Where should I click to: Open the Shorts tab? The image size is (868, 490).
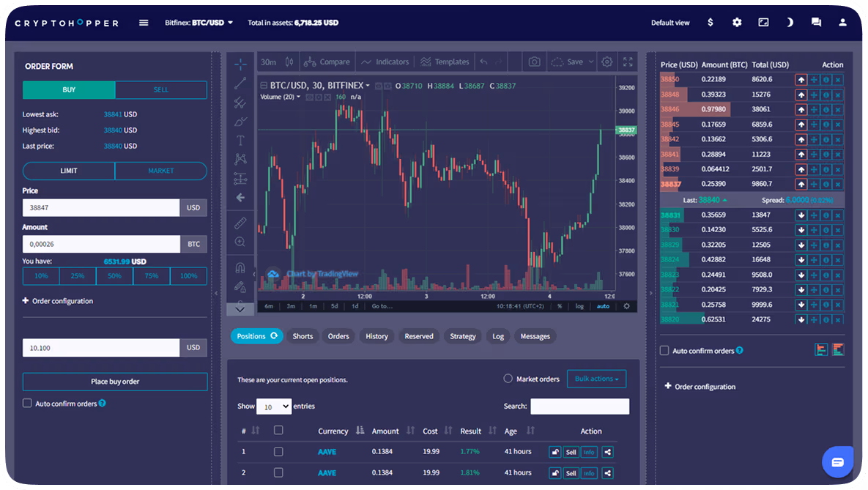pyautogui.click(x=303, y=336)
